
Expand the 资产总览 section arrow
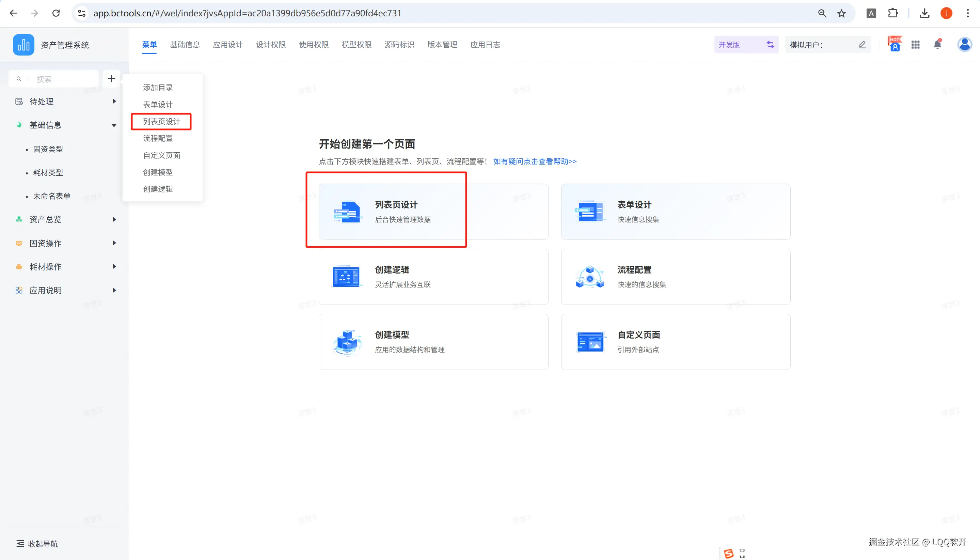pos(114,219)
